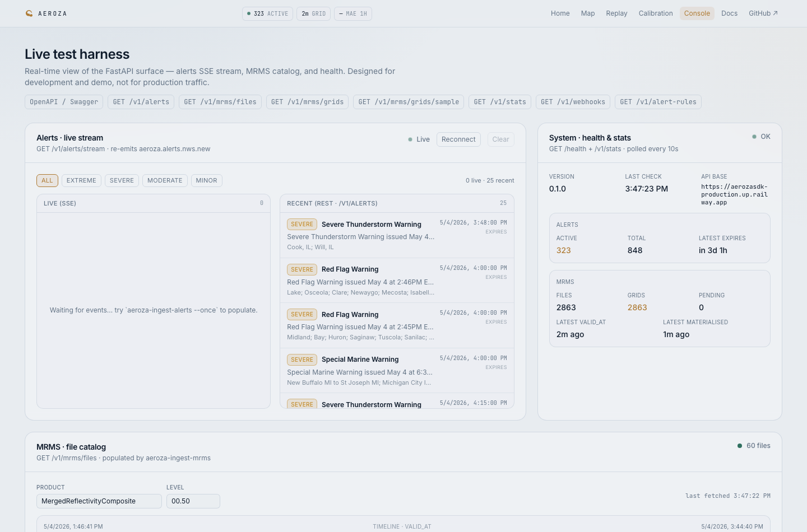This screenshot has width=807, height=532.
Task: Select the Console nav item
Action: tap(697, 13)
